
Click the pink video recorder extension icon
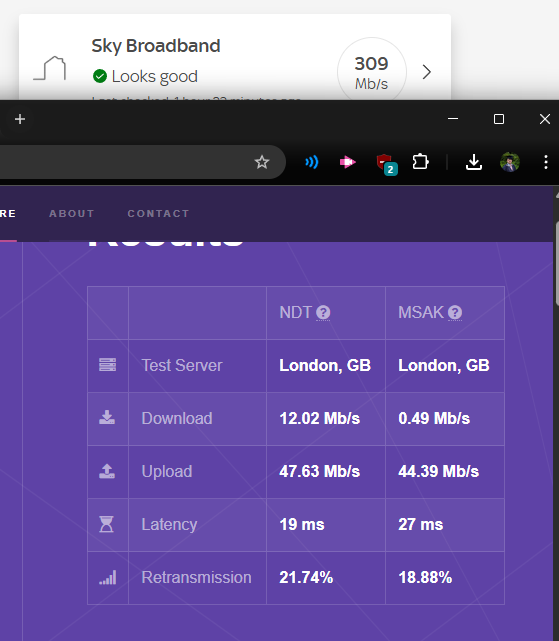[348, 162]
